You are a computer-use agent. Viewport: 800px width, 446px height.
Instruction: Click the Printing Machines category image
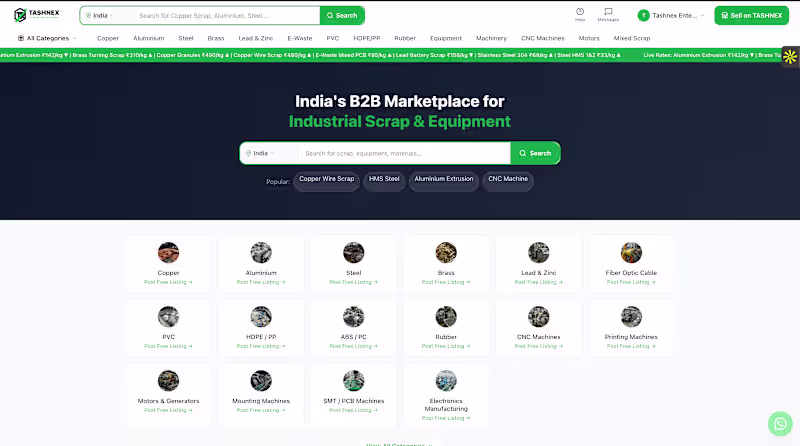(x=631, y=317)
